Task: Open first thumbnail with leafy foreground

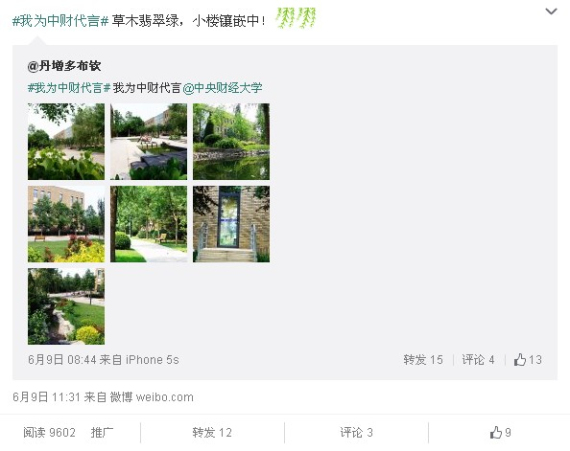Action: click(66, 141)
